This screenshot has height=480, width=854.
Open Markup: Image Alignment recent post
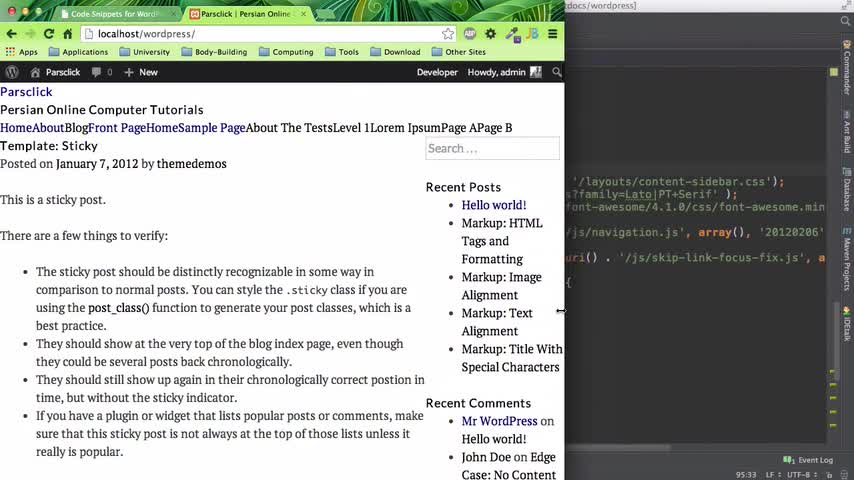pos(502,286)
